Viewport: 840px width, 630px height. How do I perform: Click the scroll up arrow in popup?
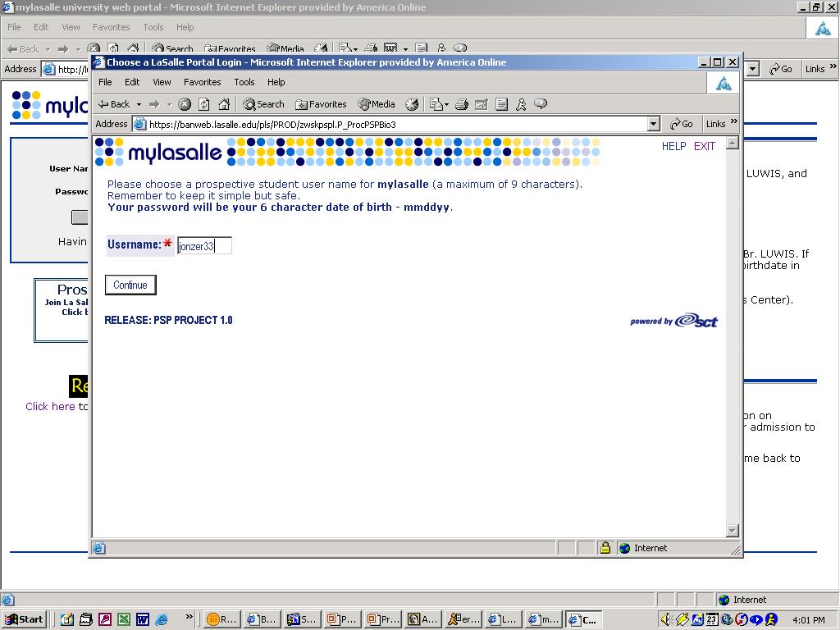click(733, 143)
